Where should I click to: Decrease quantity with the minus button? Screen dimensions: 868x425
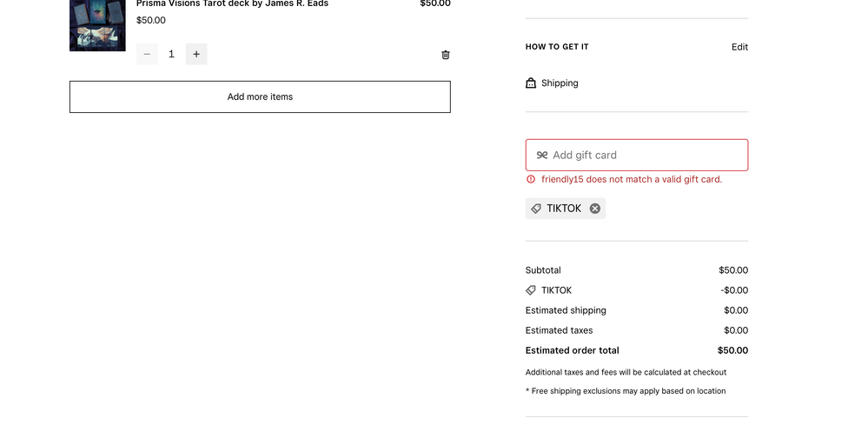[x=147, y=55]
